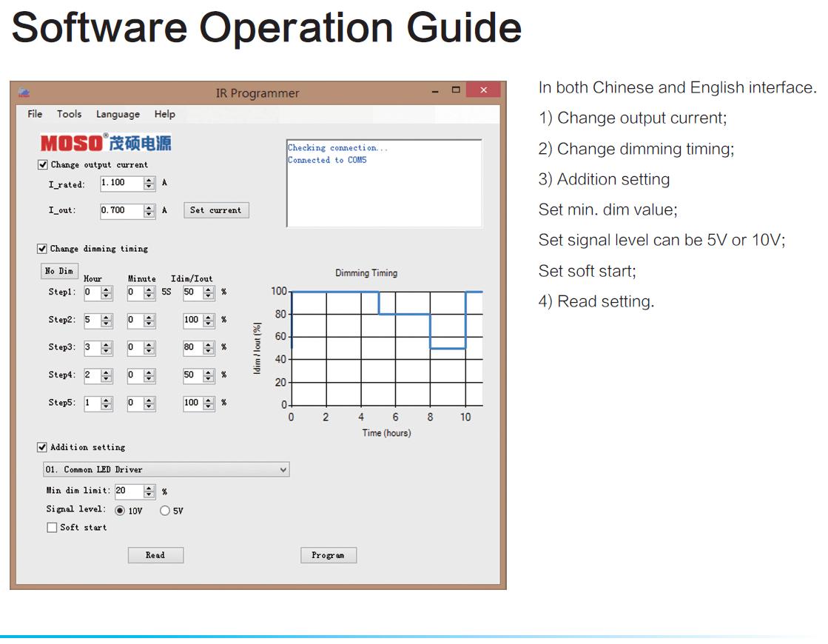
Task: Adjust the Step4 Hour spinner
Action: 106,375
